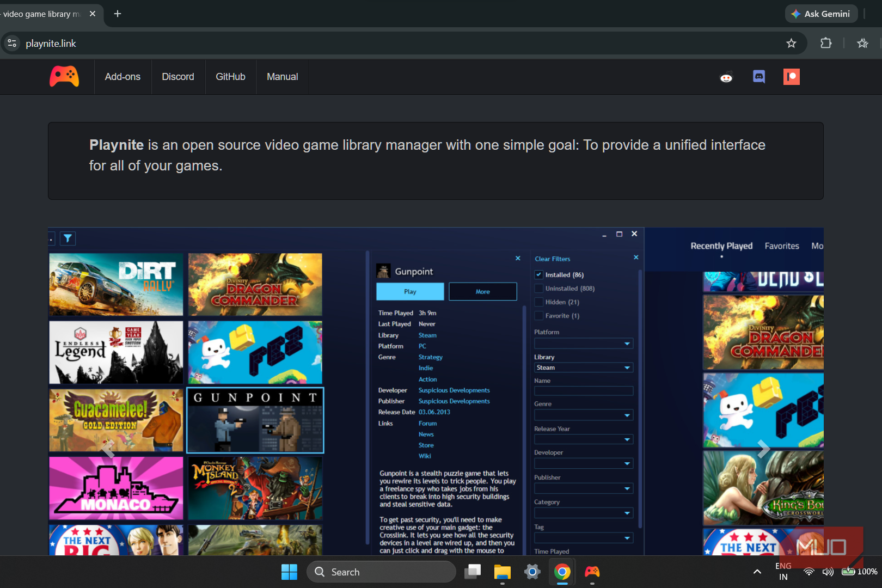Switch to the Favorites tab
Image resolution: width=882 pixels, height=588 pixels.
(x=782, y=246)
